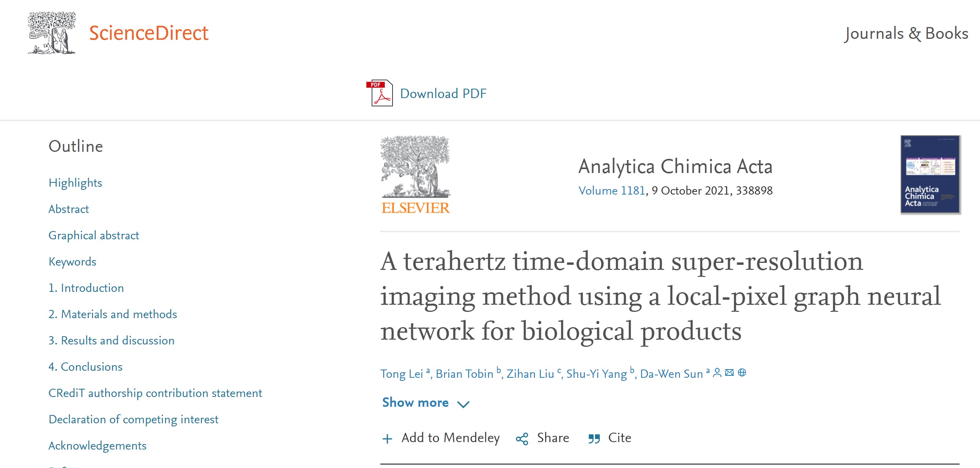
Task: Click the Elsevier publisher logo
Action: (x=416, y=175)
